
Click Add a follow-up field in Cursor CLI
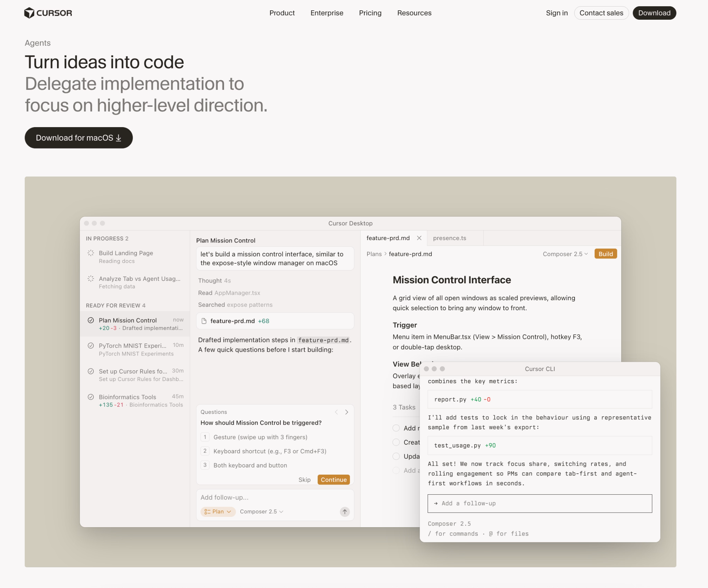click(x=540, y=503)
